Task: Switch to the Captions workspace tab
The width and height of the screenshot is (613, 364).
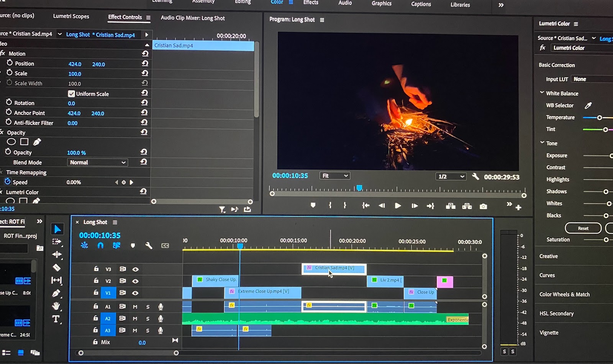Action: (x=421, y=4)
